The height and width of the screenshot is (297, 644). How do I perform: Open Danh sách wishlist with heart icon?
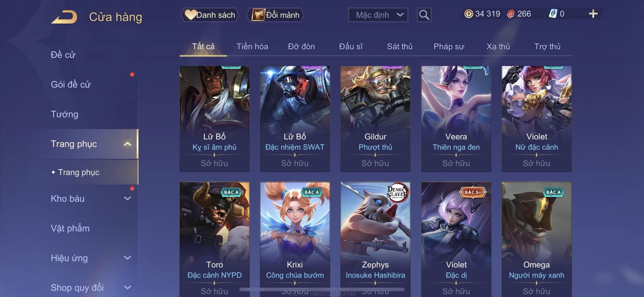210,15
